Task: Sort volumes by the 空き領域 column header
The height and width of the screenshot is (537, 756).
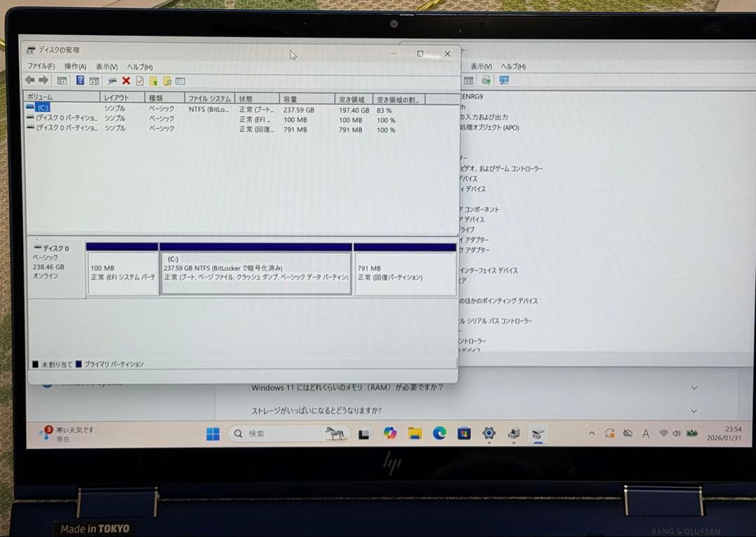Action: [x=352, y=99]
